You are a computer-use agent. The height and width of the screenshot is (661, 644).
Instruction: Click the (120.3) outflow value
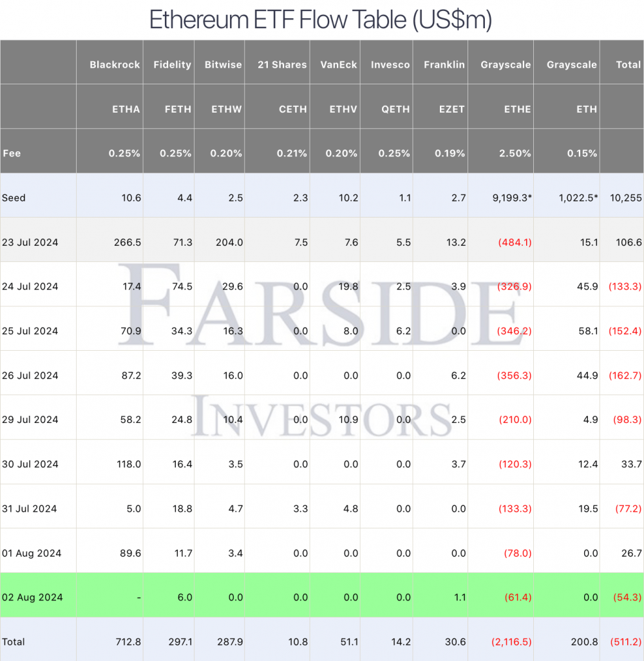click(515, 465)
